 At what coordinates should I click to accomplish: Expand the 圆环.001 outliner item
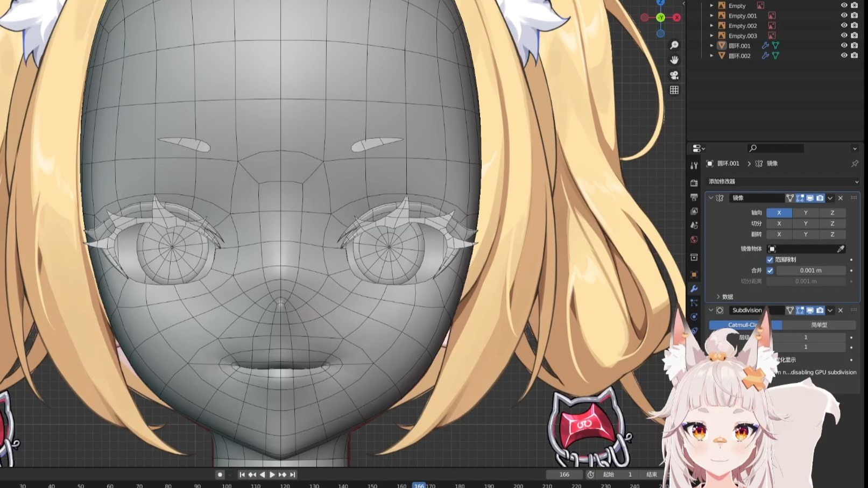711,46
